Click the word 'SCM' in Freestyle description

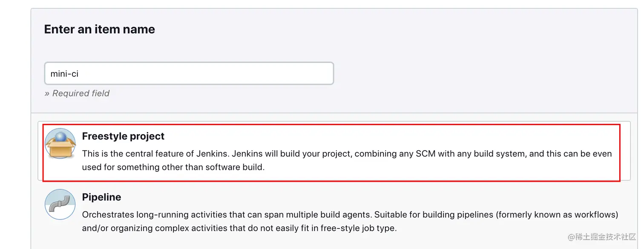coord(425,154)
